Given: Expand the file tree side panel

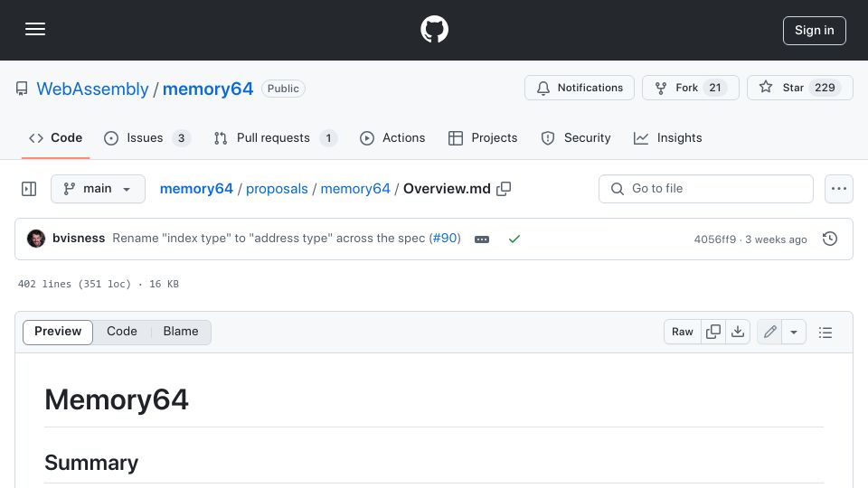Looking at the screenshot, I should tap(29, 189).
